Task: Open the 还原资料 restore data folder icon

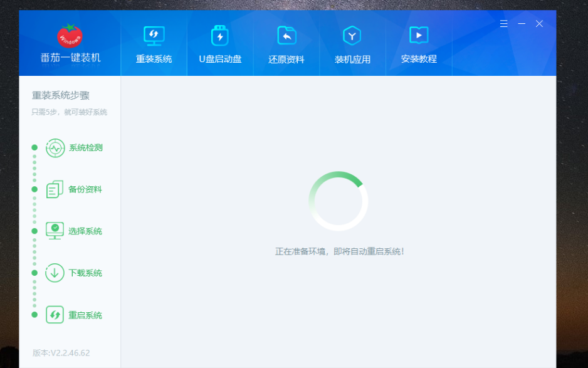Action: [286, 36]
